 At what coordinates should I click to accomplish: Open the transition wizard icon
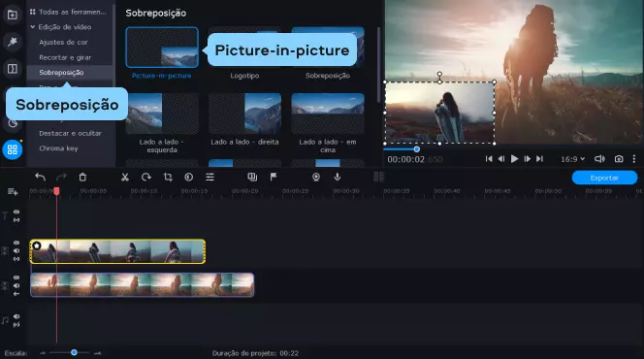pos(252,177)
